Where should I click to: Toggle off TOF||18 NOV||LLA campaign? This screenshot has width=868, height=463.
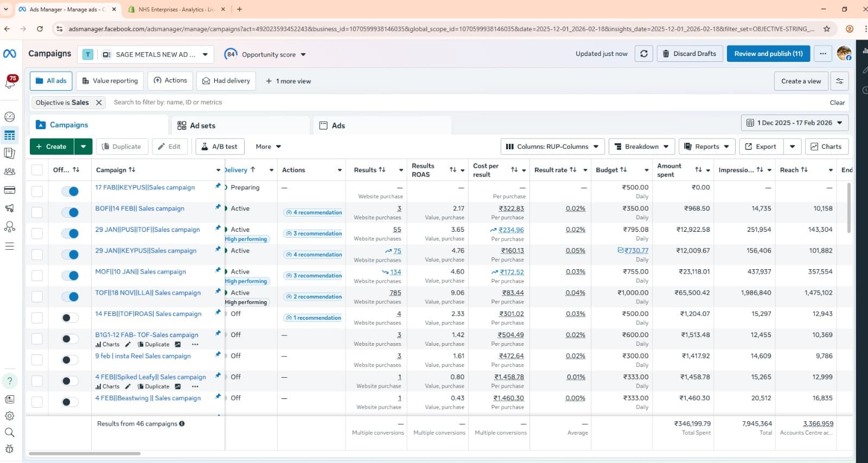(x=70, y=296)
